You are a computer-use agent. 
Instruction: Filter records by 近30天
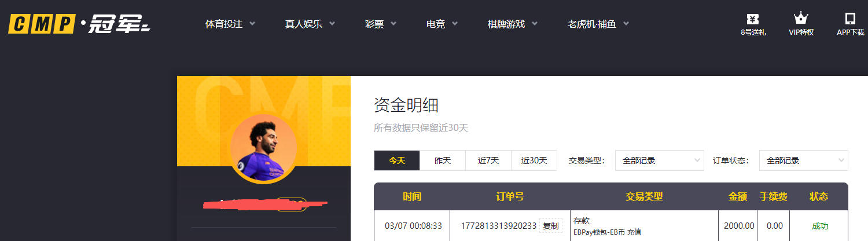tap(534, 160)
